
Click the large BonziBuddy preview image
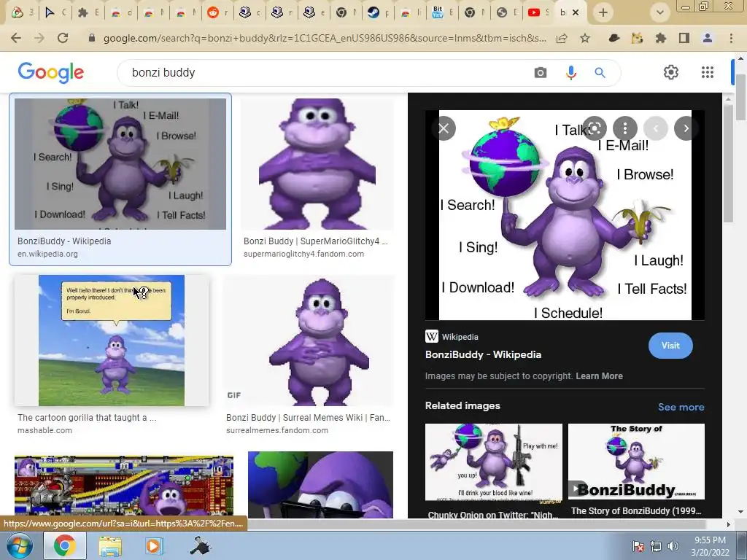tap(565, 215)
